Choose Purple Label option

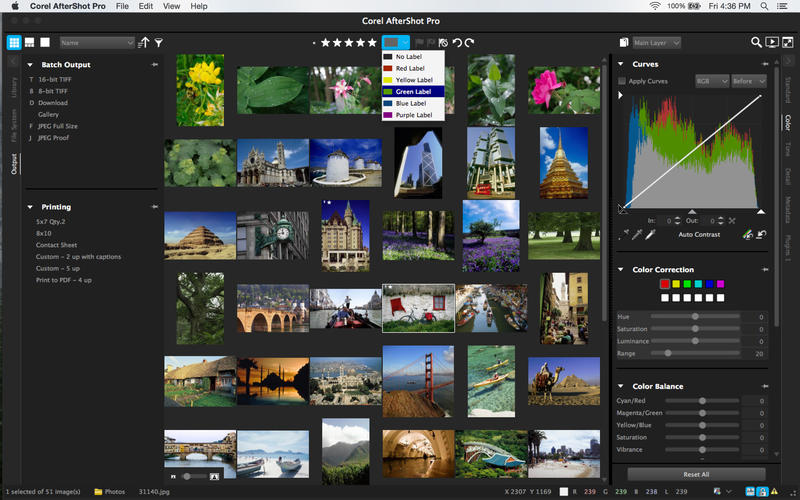click(x=413, y=115)
